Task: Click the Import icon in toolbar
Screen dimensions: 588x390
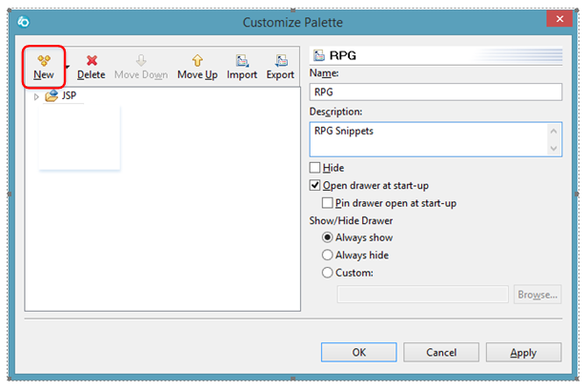Action: [x=242, y=59]
